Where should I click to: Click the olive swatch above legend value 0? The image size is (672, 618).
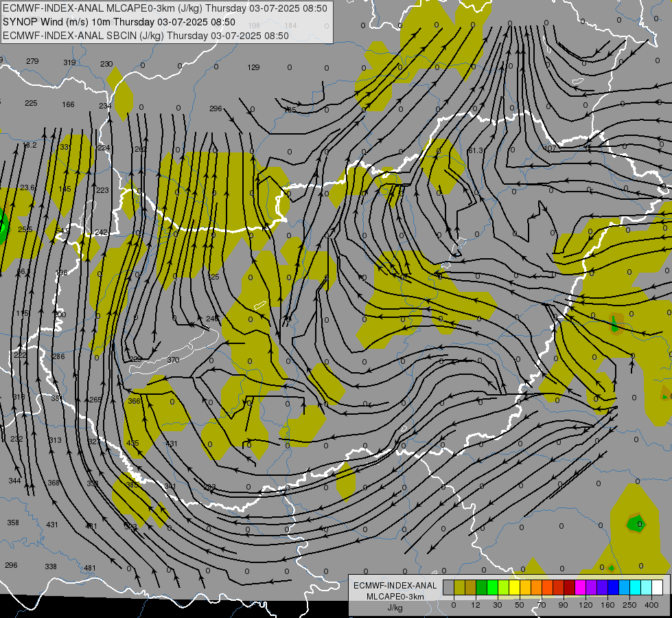click(x=459, y=588)
